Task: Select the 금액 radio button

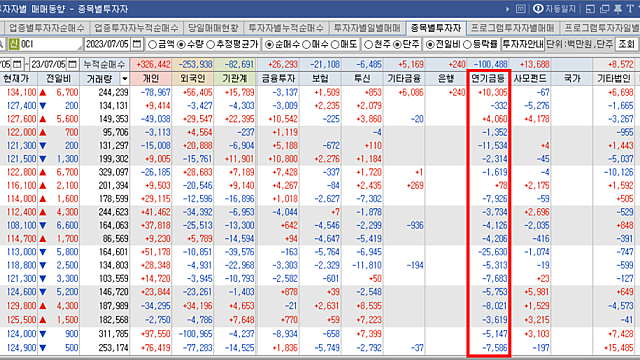Action: (x=152, y=44)
